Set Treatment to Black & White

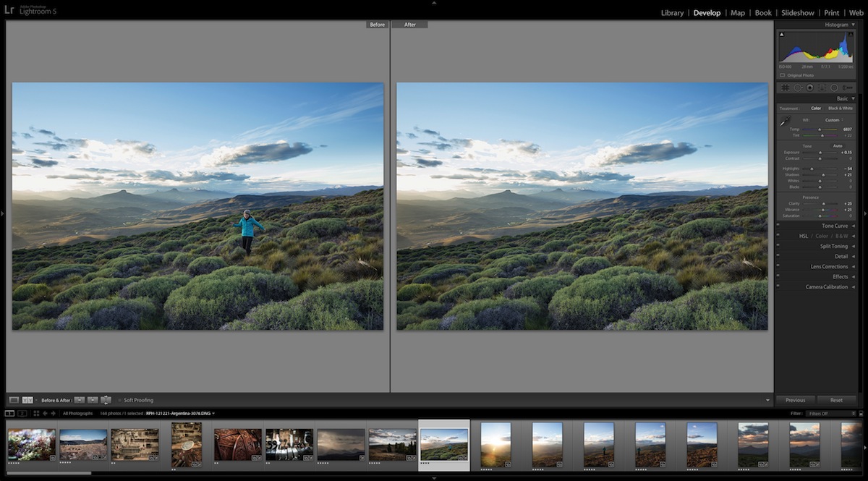point(841,108)
